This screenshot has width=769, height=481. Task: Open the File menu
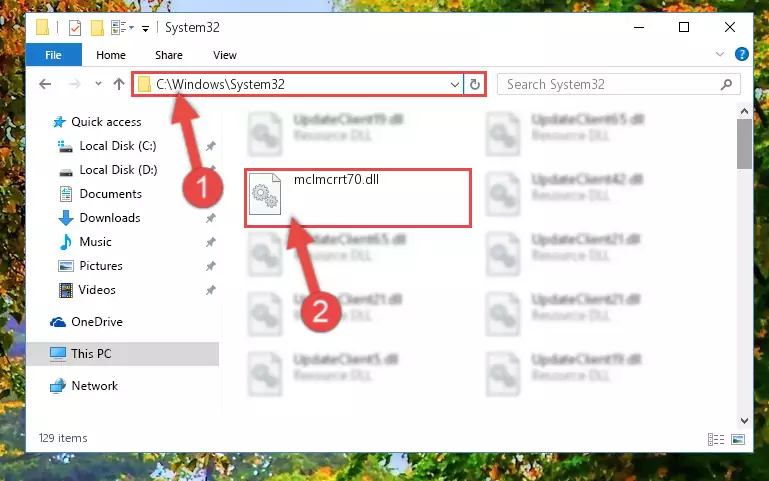point(53,55)
